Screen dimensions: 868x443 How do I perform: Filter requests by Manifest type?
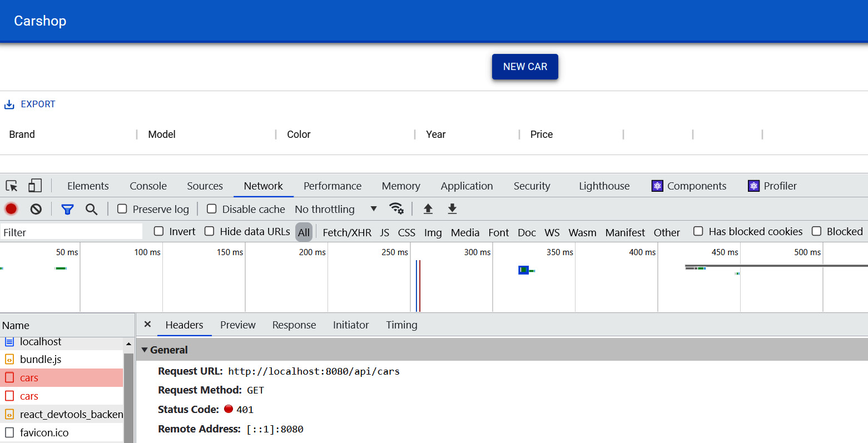point(626,232)
